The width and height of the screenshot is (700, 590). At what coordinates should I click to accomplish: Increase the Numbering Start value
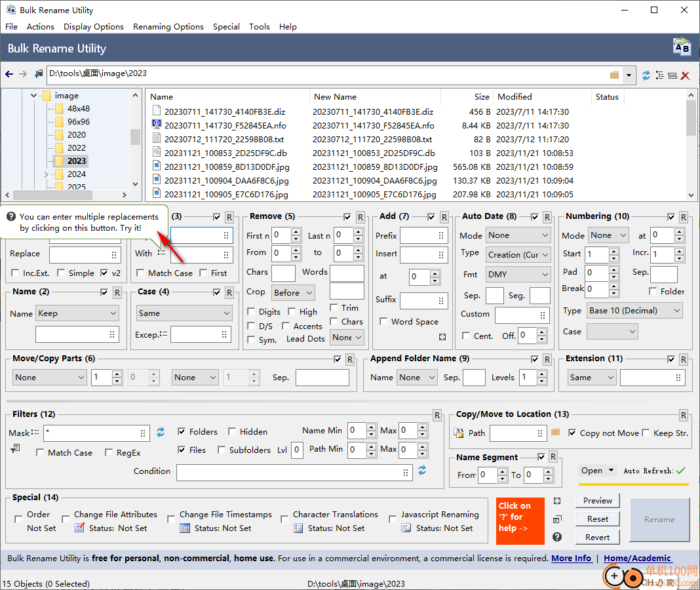(x=614, y=251)
